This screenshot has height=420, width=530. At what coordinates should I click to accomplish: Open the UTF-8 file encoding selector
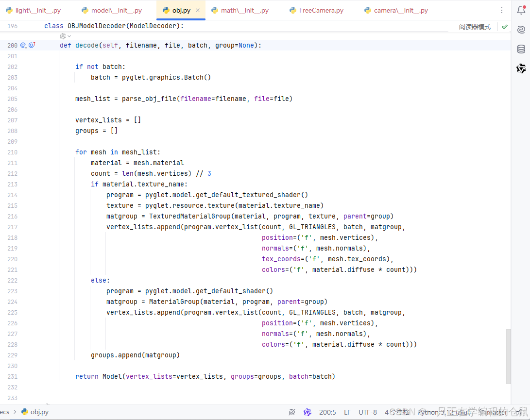[367, 412]
